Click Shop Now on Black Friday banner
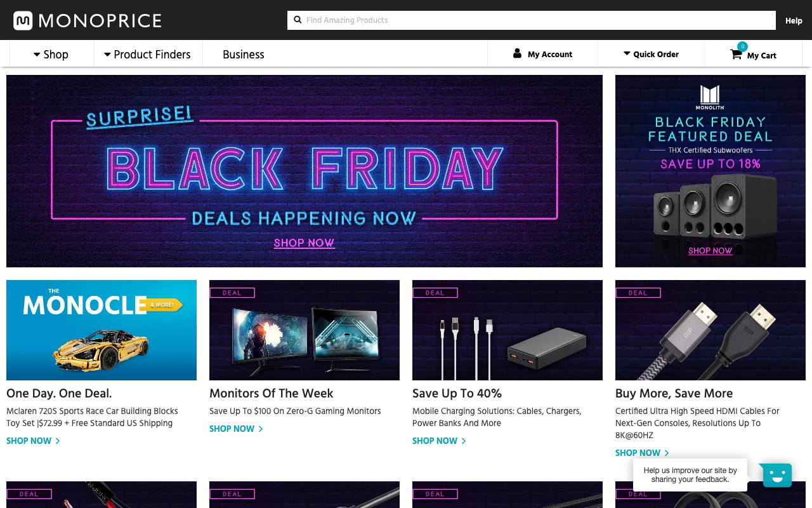 304,243
